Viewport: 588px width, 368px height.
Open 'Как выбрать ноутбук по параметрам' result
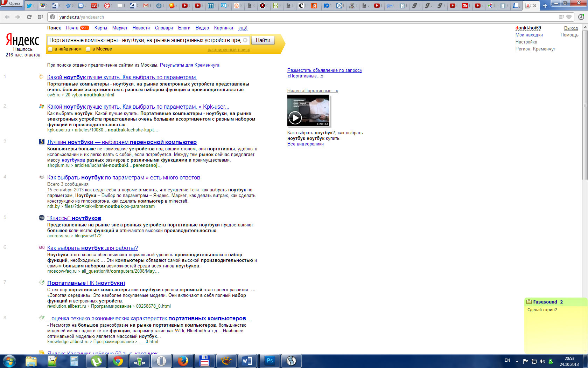(x=124, y=178)
